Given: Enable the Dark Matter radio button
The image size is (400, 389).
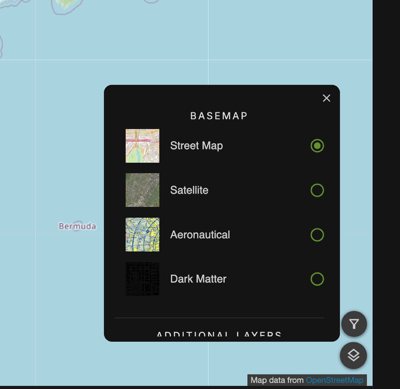Looking at the screenshot, I should tap(317, 279).
